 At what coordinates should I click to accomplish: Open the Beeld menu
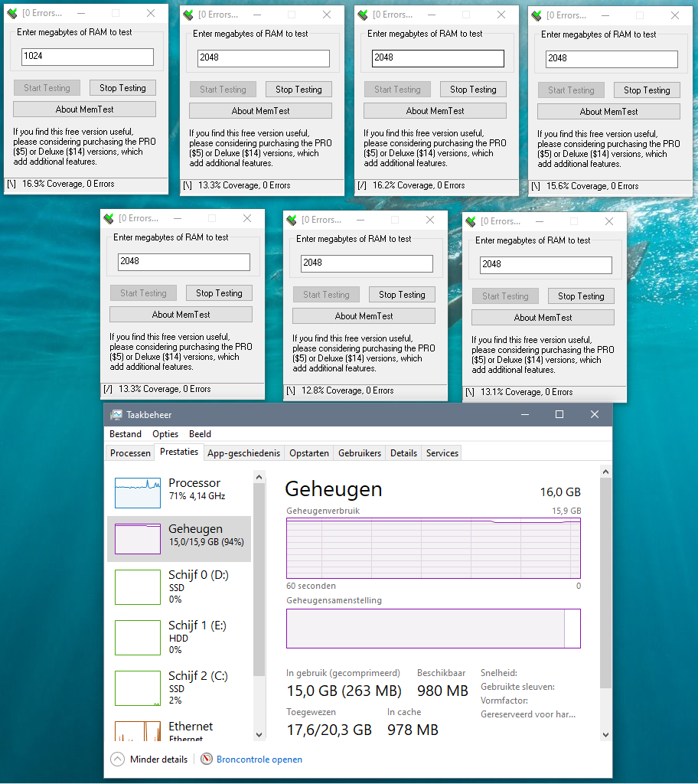[200, 434]
